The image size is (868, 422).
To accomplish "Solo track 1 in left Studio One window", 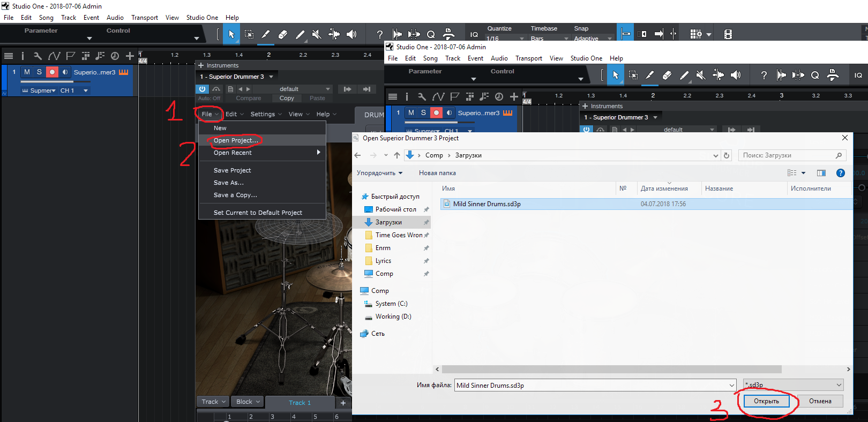I will coord(39,72).
